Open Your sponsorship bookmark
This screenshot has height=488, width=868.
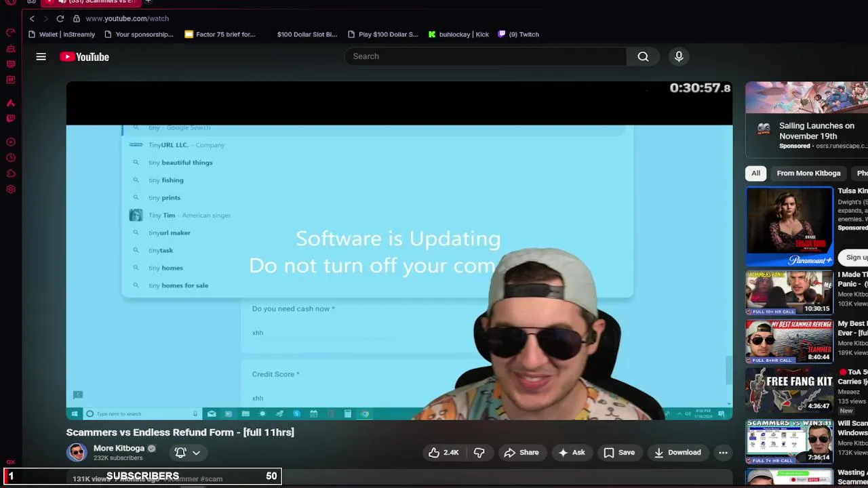pyautogui.click(x=138, y=34)
